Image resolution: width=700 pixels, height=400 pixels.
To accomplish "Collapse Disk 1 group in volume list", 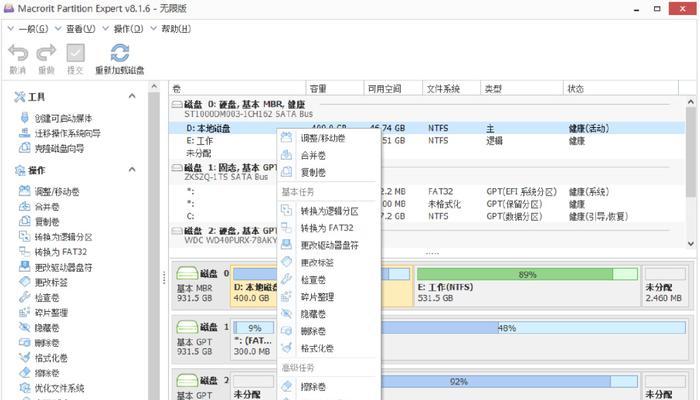I will pos(177,168).
